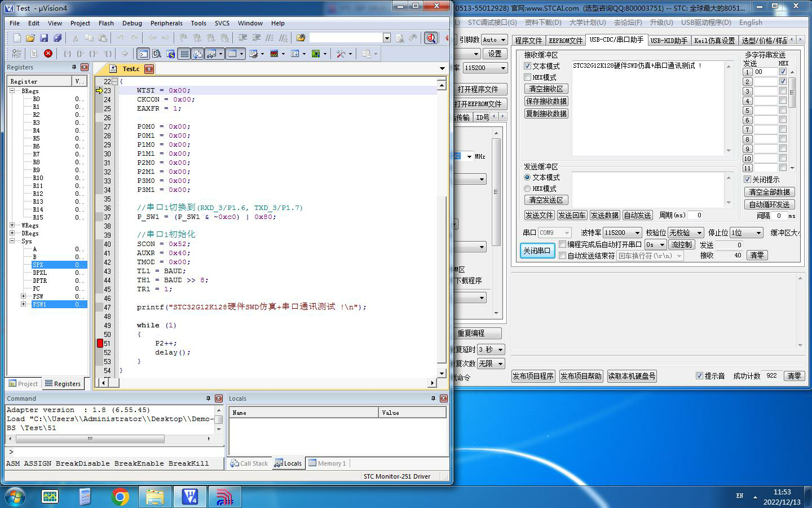Image resolution: width=812 pixels, height=508 pixels.
Task: Create a new file in µVision toolbar
Action: point(17,38)
